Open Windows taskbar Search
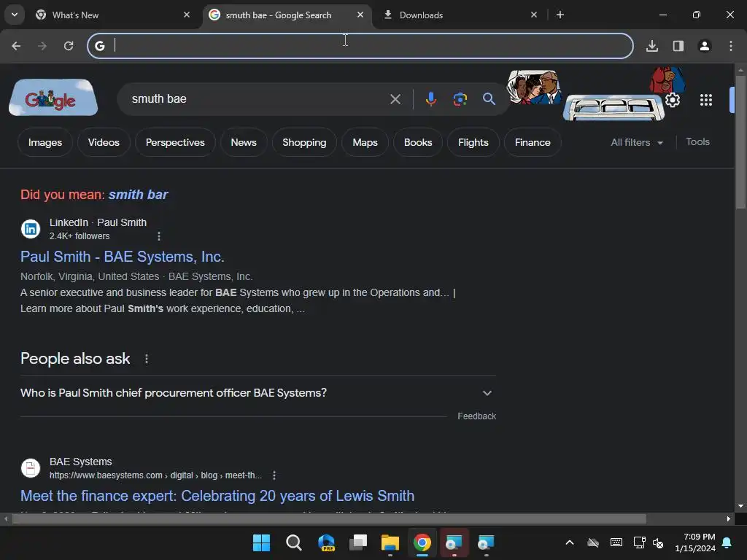Viewport: 747px width, 560px height. (x=294, y=542)
